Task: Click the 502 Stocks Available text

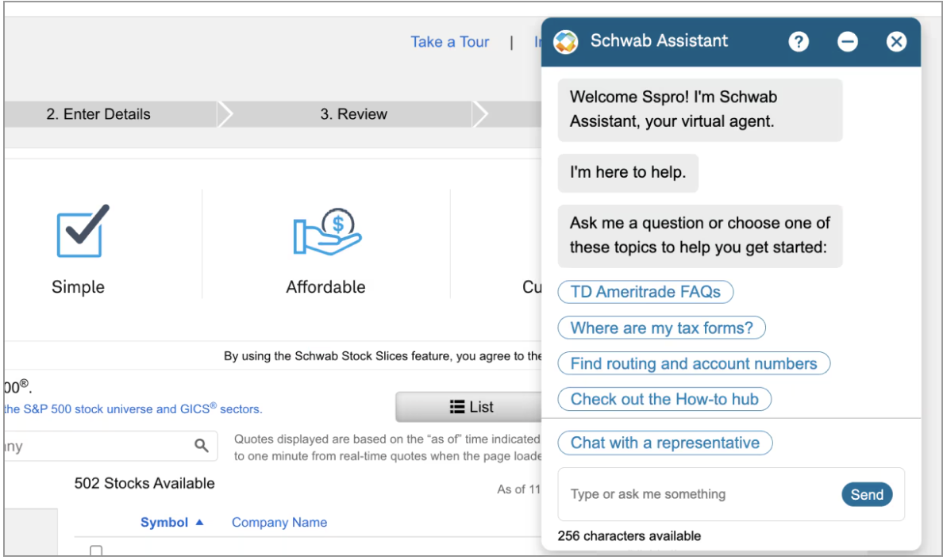Action: coord(144,484)
